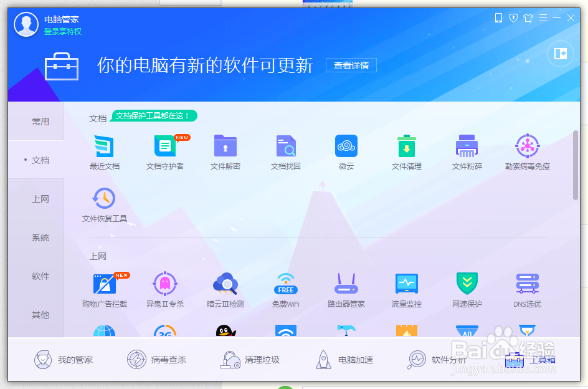
Task: Go to 我的管家 in bottom bar
Action: click(63, 359)
